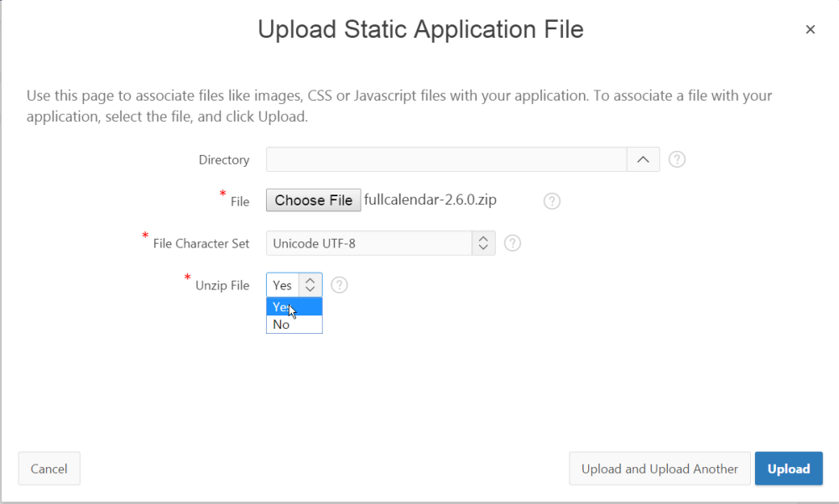Click inside the empty Directory input field
Image resolution: width=839 pixels, height=504 pixels.
click(x=445, y=158)
